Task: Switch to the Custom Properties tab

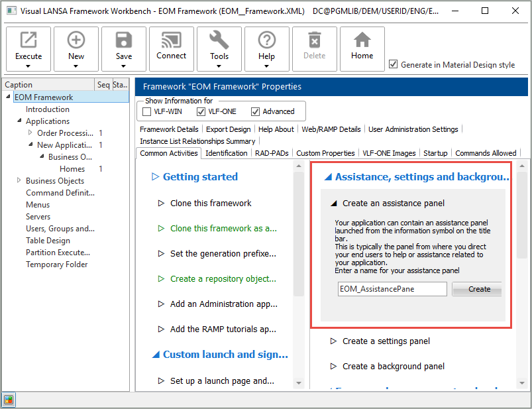Action: [325, 153]
